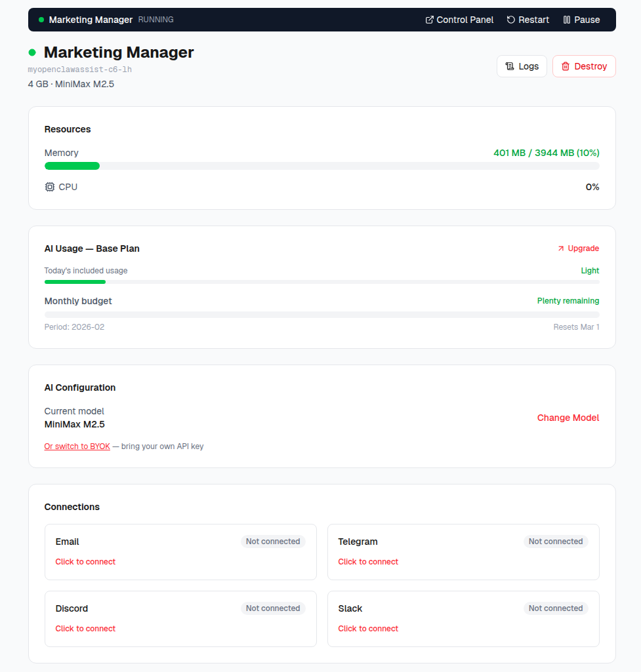Open Change Model in AI Configuration
The width and height of the screenshot is (641, 672).
[x=568, y=418]
